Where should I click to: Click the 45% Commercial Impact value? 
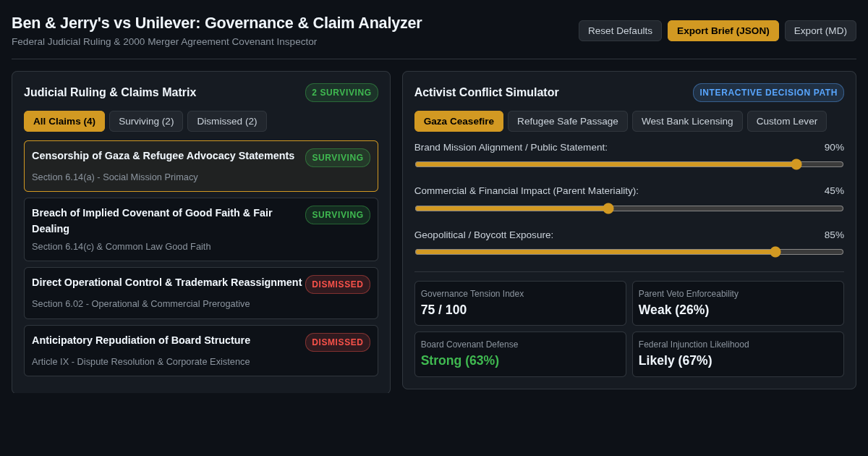click(834, 191)
